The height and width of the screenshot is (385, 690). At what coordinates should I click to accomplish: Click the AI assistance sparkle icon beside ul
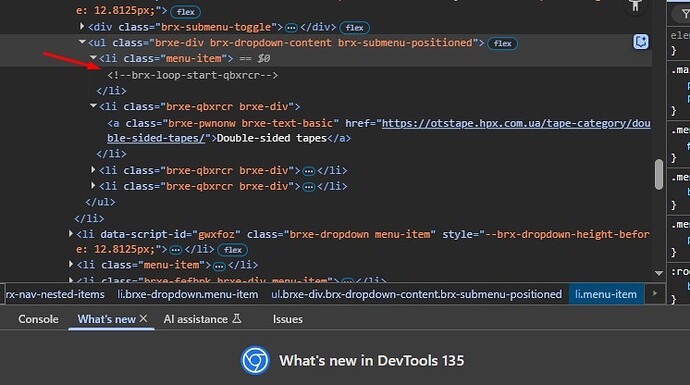coord(641,42)
